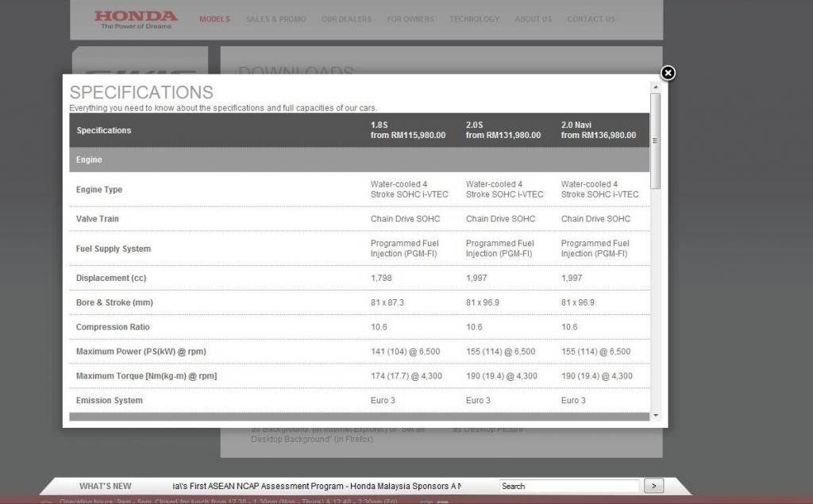
Task: Click the Honda logo
Action: tap(136, 19)
